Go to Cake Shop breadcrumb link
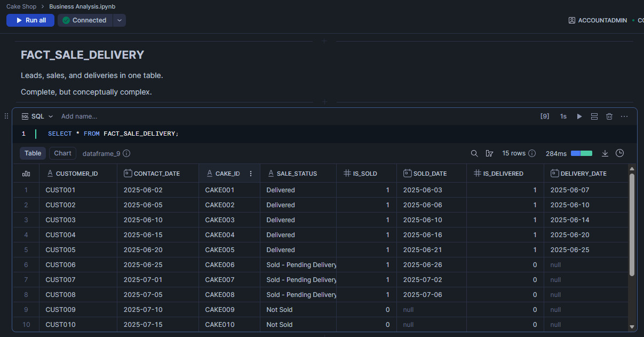Screen dimensions: 644x337 point(21,6)
